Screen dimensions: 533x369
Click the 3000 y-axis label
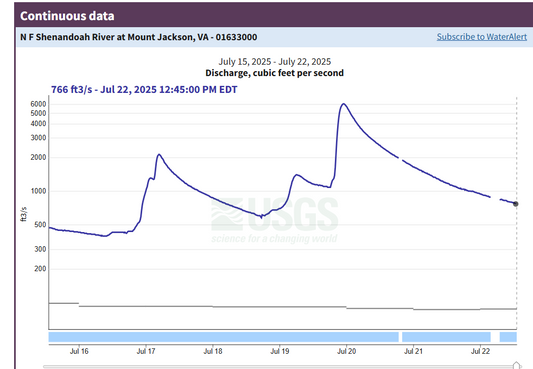click(38, 138)
